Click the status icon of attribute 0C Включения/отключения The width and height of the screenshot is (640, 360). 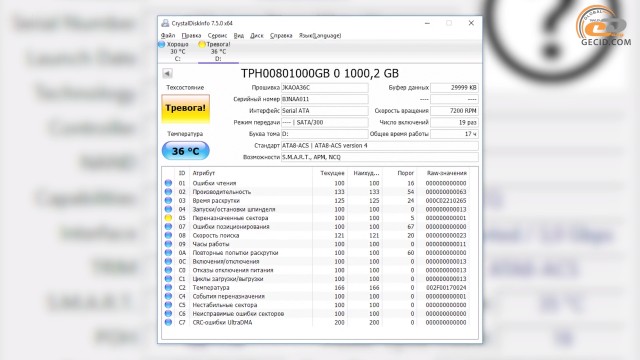168,262
